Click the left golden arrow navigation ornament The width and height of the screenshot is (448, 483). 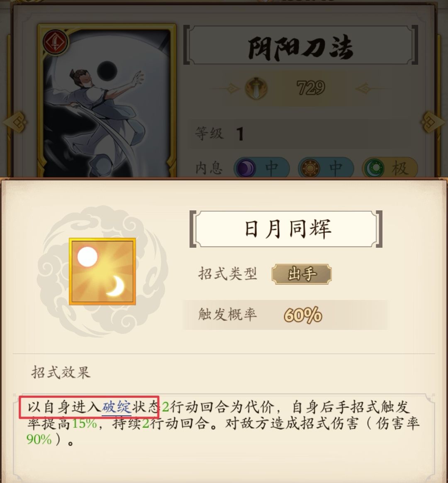15,122
